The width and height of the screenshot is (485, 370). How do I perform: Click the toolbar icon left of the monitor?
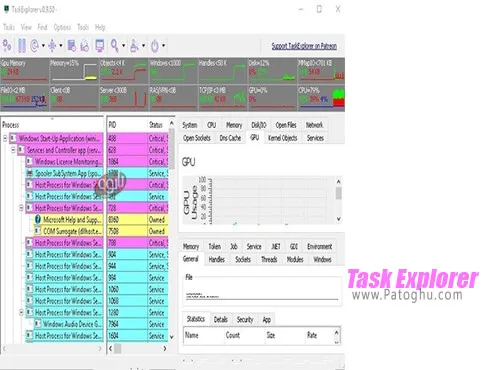point(85,45)
